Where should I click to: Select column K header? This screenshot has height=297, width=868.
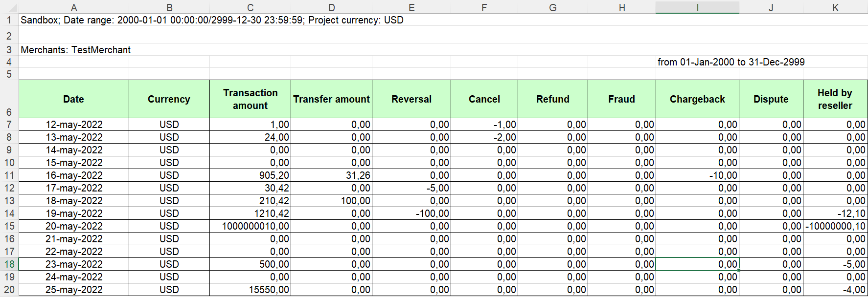pos(835,7)
